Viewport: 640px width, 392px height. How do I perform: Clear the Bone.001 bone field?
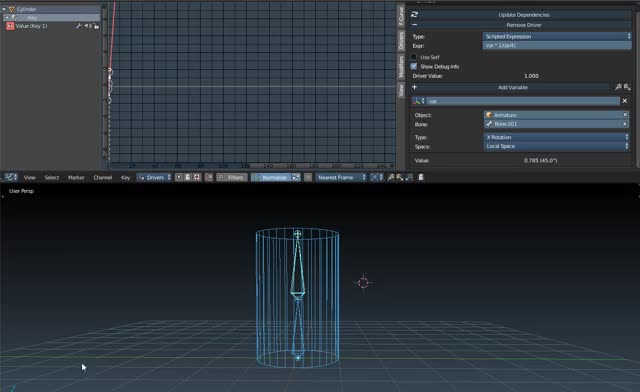coord(625,124)
